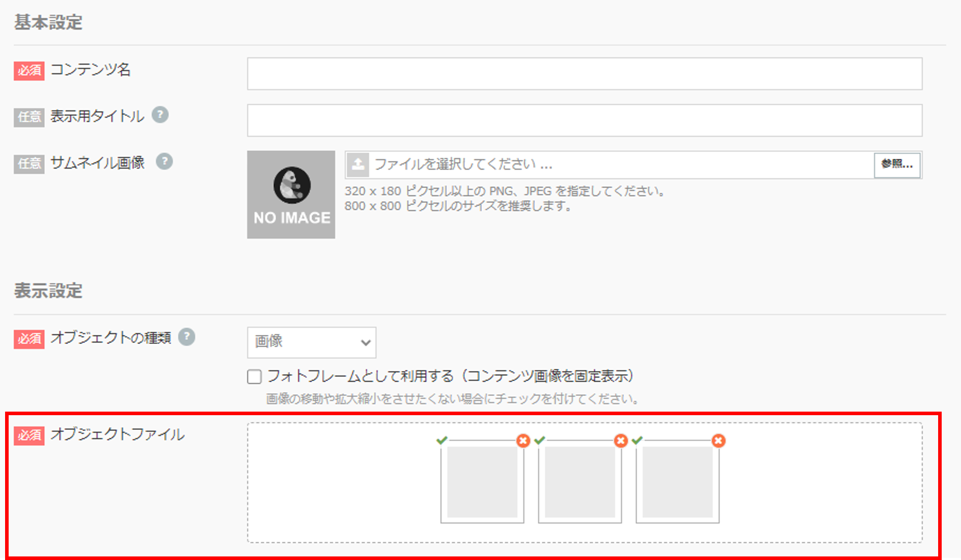The height and width of the screenshot is (560, 961).
Task: Click the コンテンツ名 text input field
Action: (584, 74)
